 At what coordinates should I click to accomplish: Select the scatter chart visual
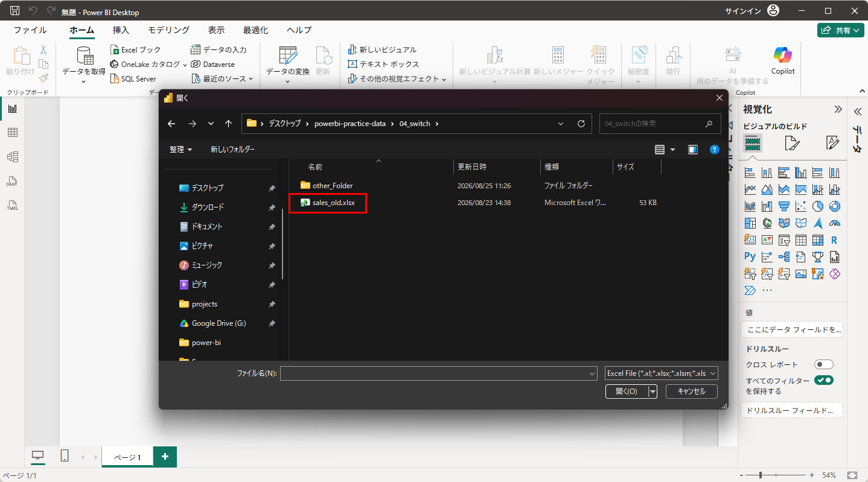point(801,206)
